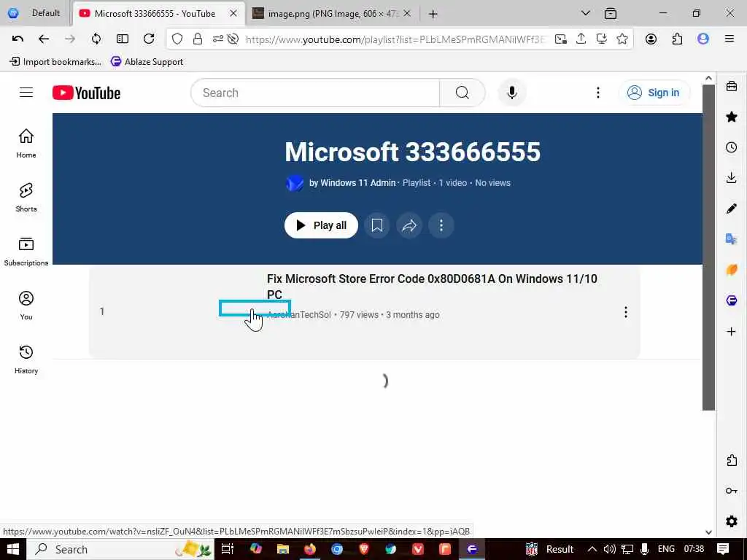Open video row three-dot action menu
Screen dimensions: 747x560
pyautogui.click(x=625, y=312)
